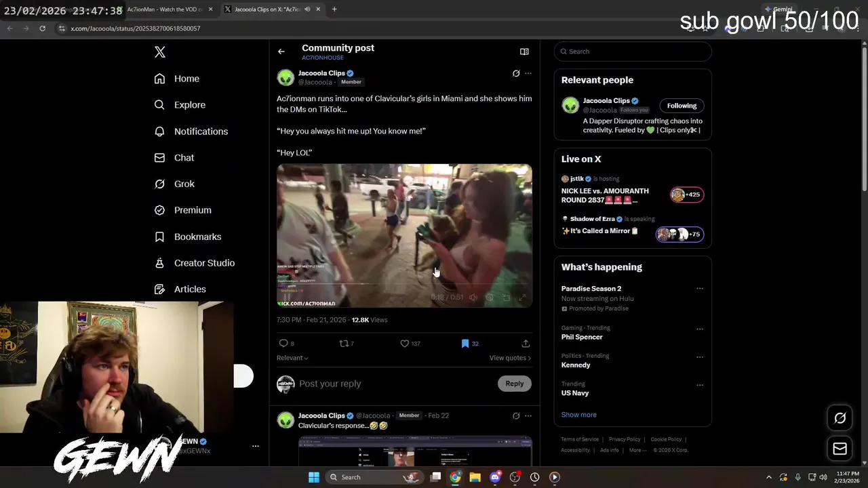Viewport: 868px width, 488px height.
Task: Open the more options menu on main post
Action: pos(528,73)
